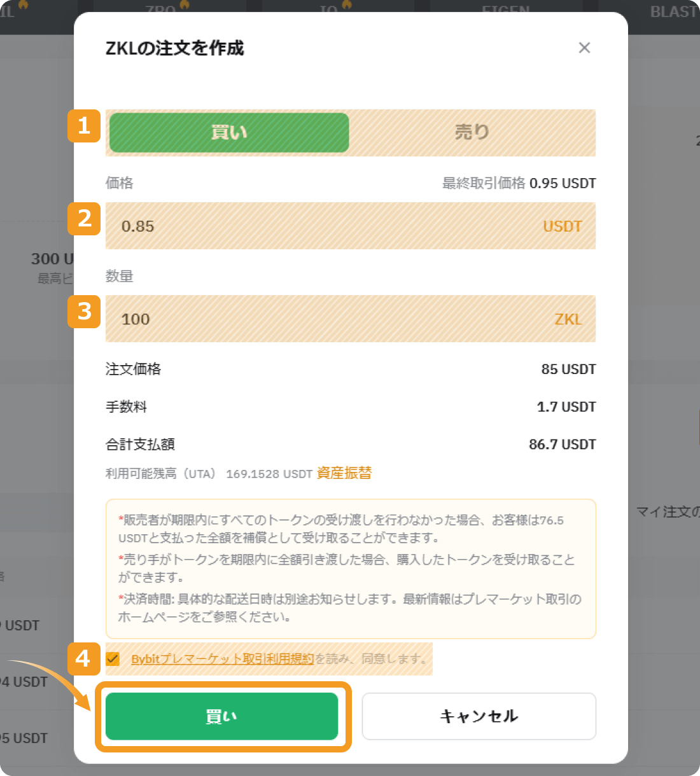Viewport: 700px width, 776px height.
Task: Click the 決済時間 notice line
Action: pos(349,607)
